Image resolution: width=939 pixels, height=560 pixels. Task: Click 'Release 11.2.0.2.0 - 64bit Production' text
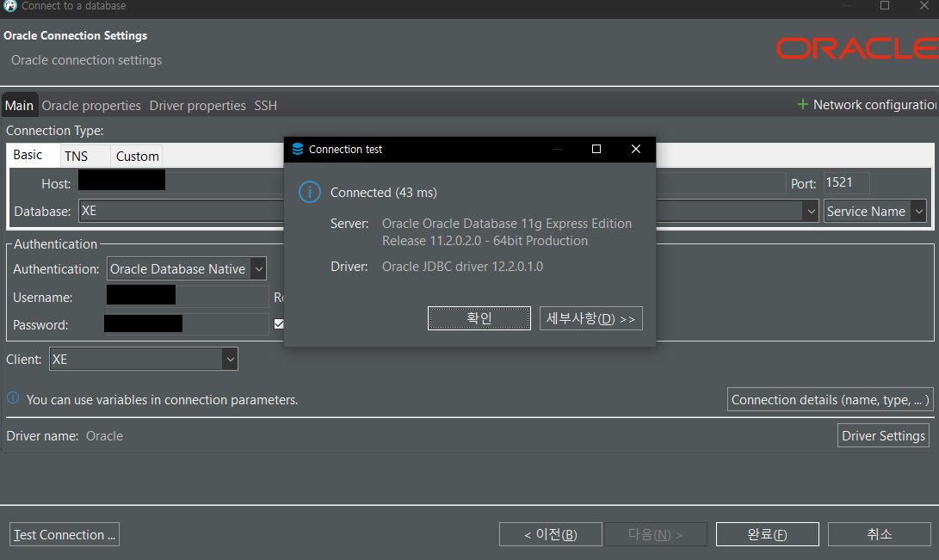pyautogui.click(x=485, y=241)
